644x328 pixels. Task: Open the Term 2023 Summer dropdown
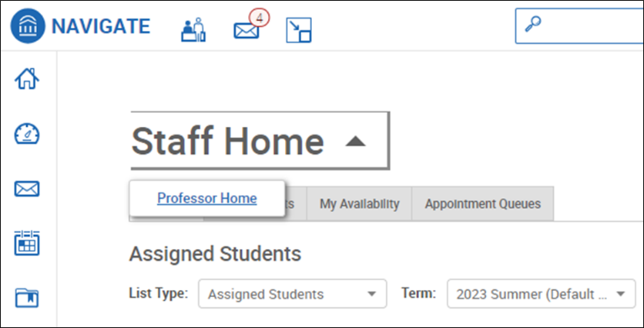coord(541,294)
